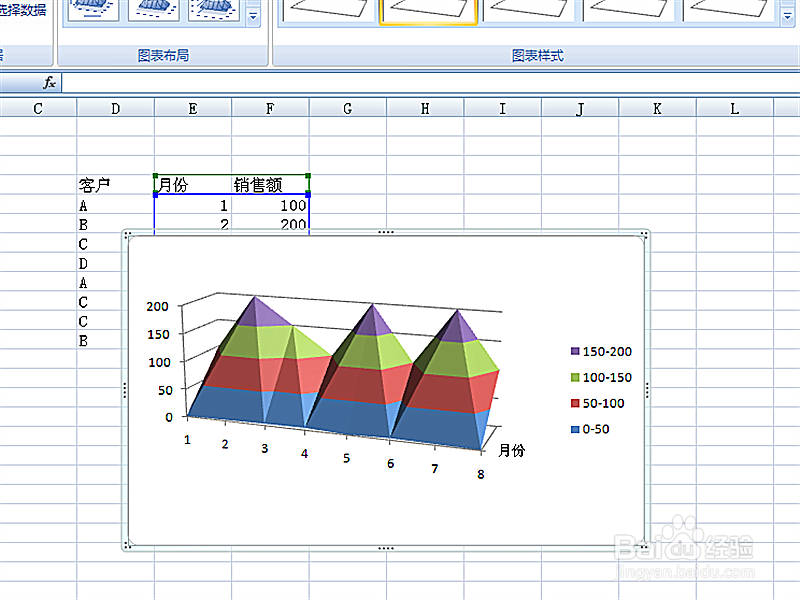
Task: Expand the chart layout gallery dropdown
Action: (x=253, y=16)
